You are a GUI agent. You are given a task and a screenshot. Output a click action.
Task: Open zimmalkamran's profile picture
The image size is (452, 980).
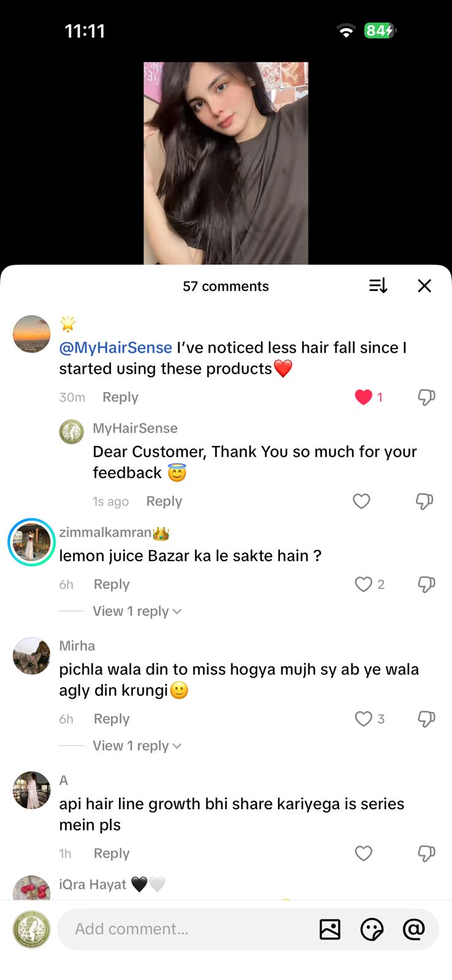click(x=31, y=542)
